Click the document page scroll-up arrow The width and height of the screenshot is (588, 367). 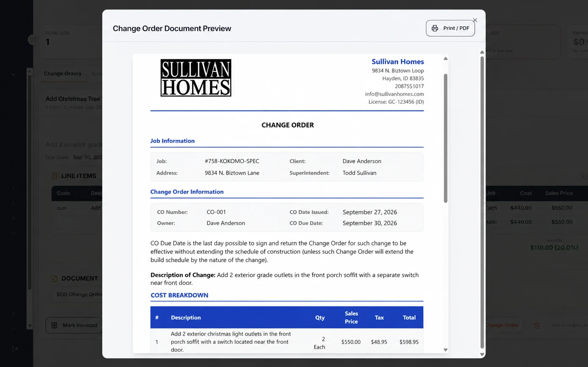pyautogui.click(x=445, y=58)
